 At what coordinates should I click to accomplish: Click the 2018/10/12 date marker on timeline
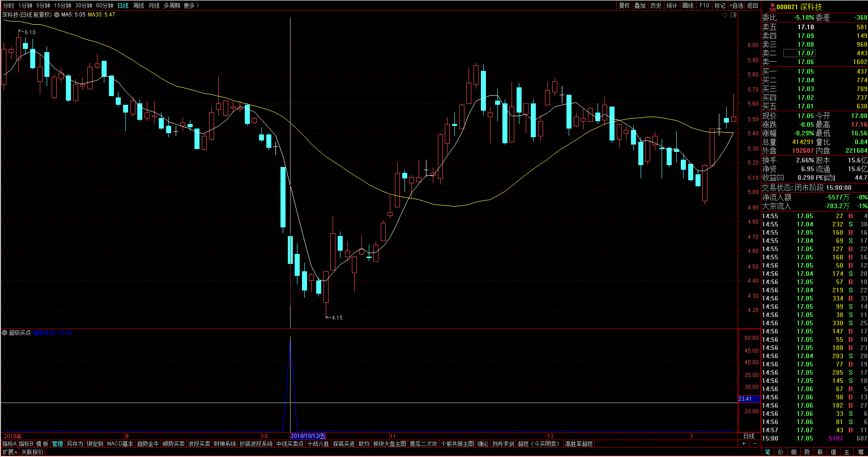tap(308, 436)
